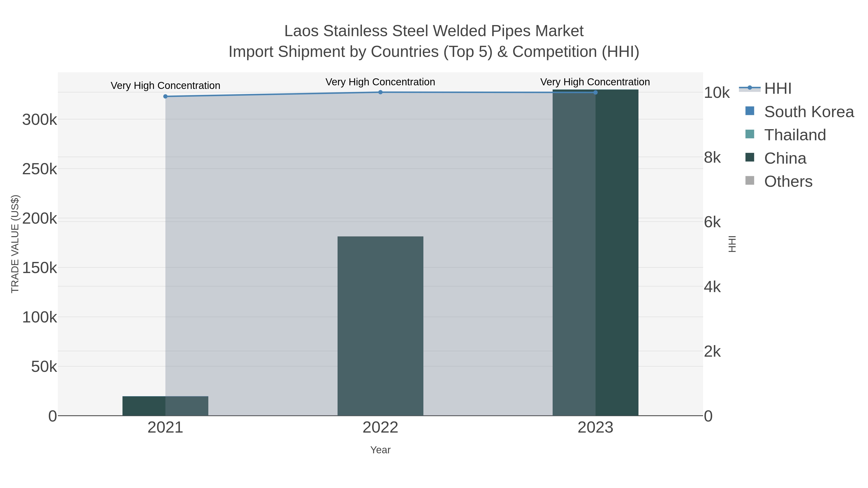Click the 2022 Very High Concentration annotation
Image resolution: width=868 pixels, height=488 pixels.
(x=380, y=82)
